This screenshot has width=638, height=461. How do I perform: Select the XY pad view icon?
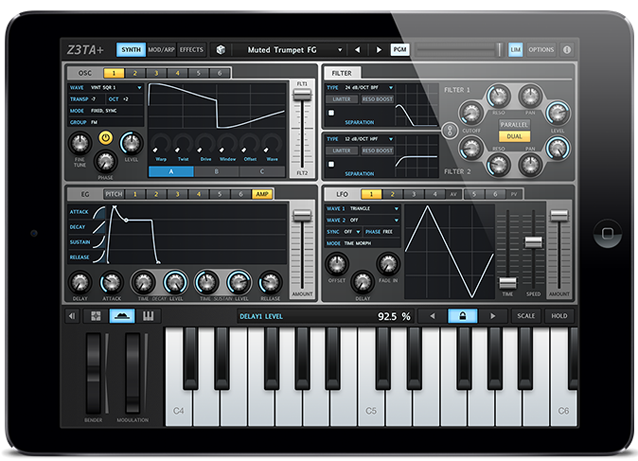[96, 316]
